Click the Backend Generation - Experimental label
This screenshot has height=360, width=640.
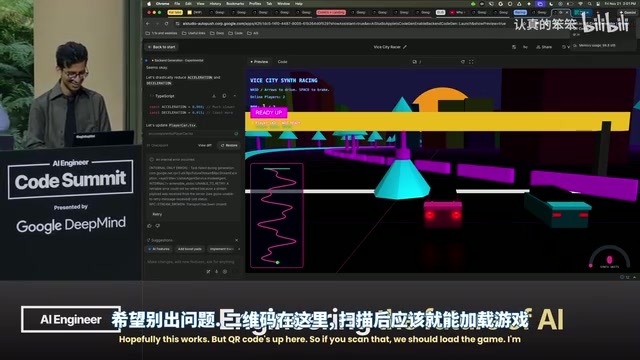(x=178, y=60)
